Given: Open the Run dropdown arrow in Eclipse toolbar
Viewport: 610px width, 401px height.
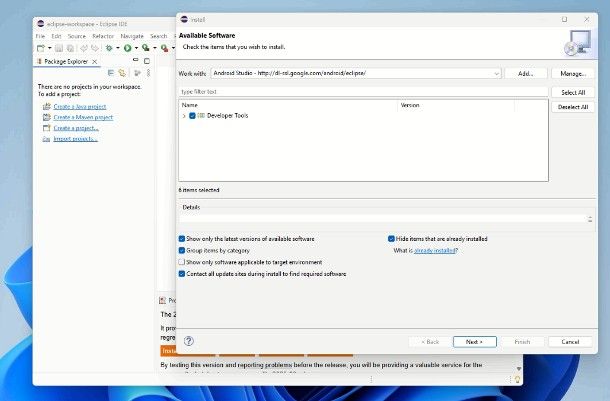Looking at the screenshot, I should (136, 48).
